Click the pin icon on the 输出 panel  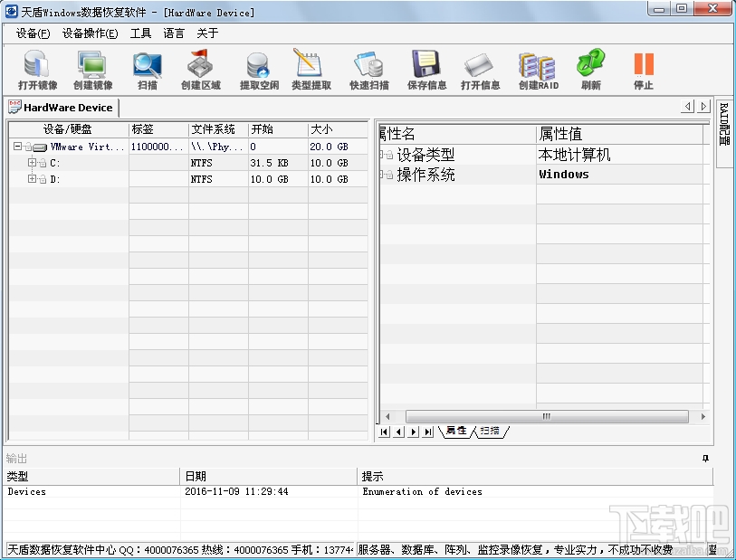pos(705,459)
